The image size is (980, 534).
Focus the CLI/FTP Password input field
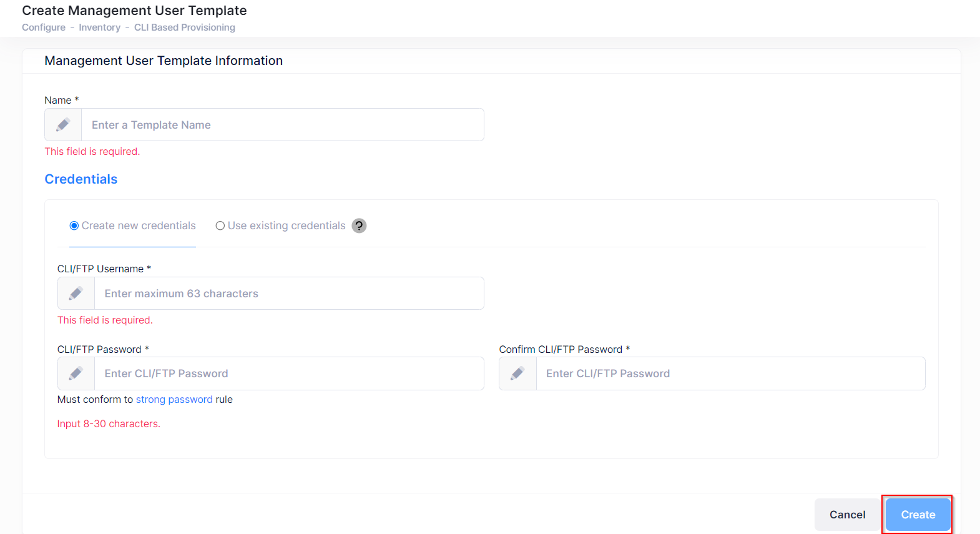pyautogui.click(x=288, y=373)
